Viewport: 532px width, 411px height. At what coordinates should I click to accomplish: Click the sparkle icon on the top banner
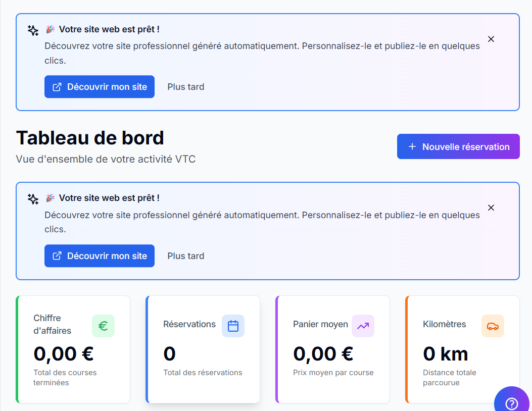pyautogui.click(x=32, y=30)
